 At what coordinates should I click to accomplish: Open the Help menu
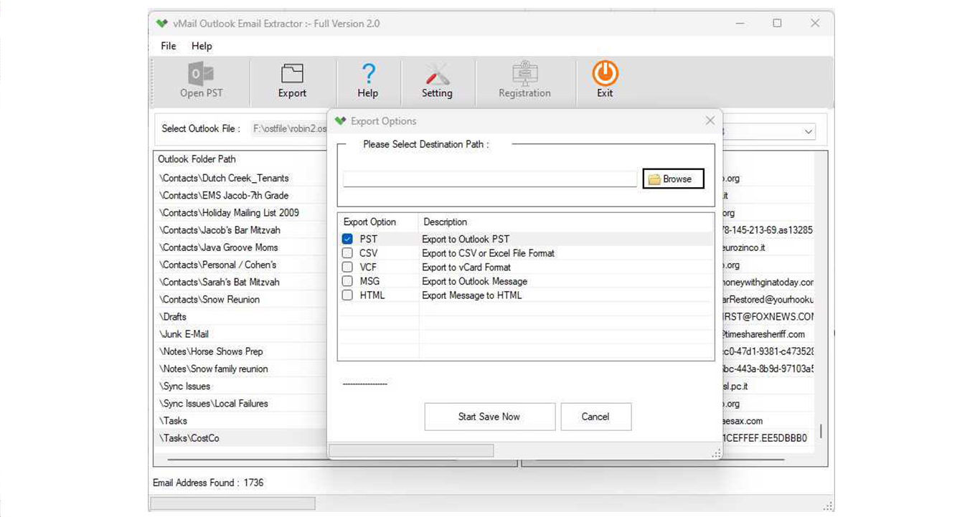coord(202,46)
